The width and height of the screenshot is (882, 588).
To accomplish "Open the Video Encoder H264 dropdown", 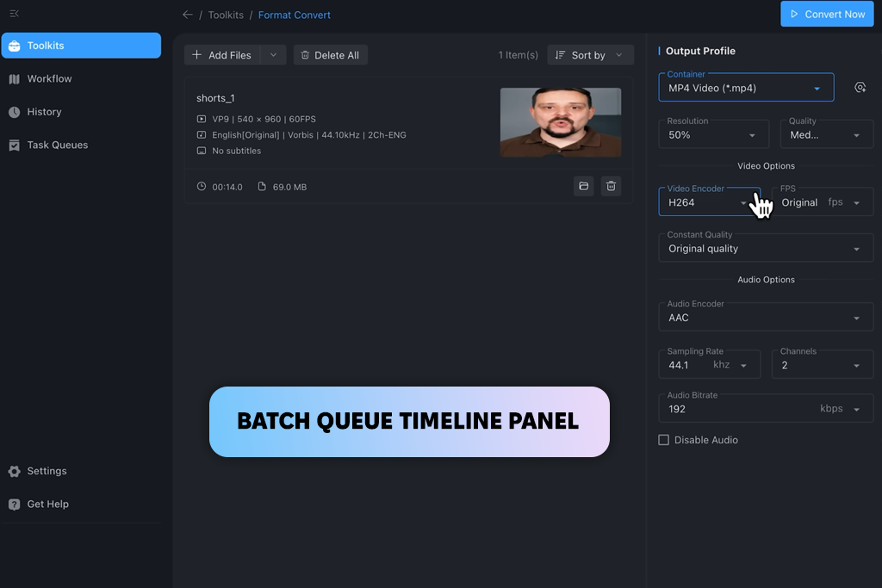I will (x=710, y=202).
